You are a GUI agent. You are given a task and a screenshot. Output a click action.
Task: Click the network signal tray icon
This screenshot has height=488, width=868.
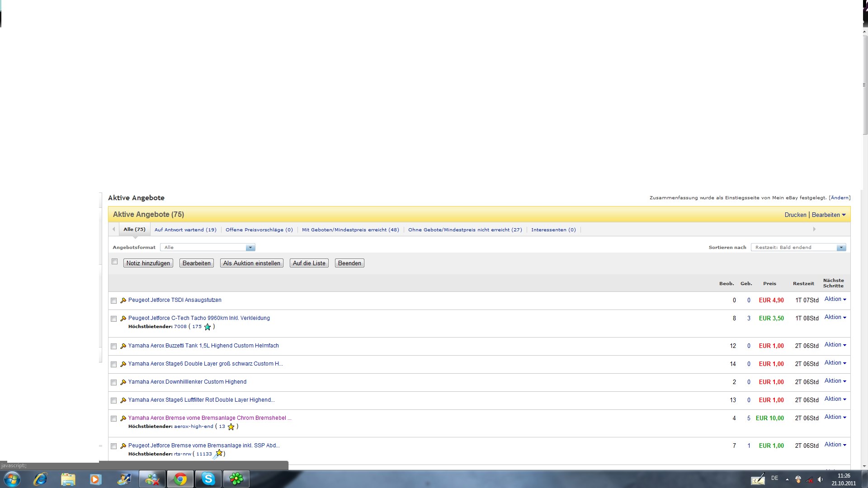click(x=809, y=479)
